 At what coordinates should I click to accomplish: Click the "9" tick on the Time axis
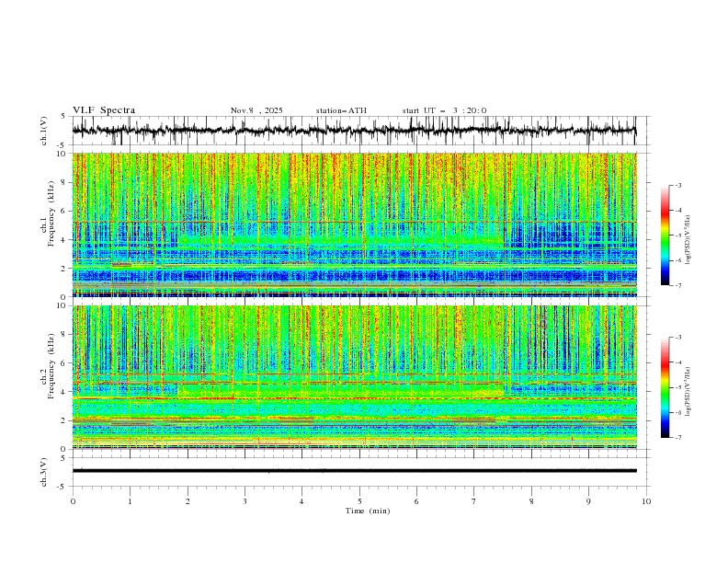588,501
